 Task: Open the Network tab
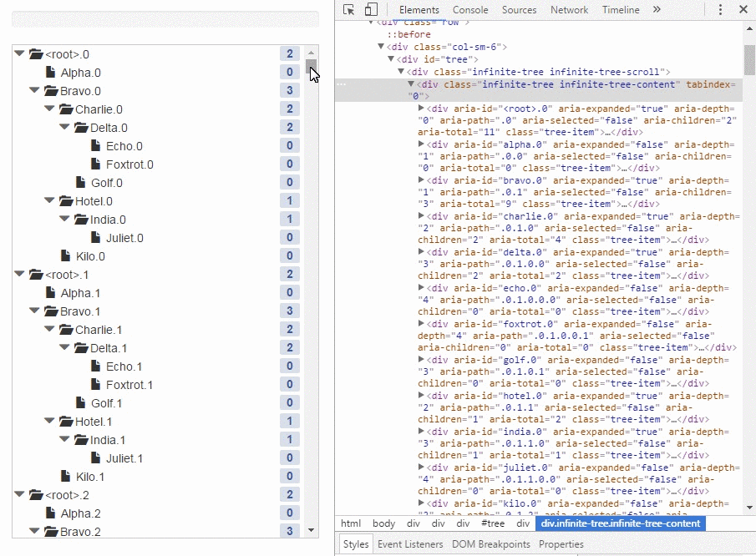[x=569, y=10]
